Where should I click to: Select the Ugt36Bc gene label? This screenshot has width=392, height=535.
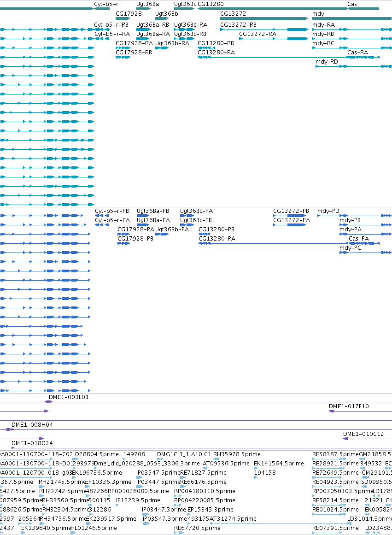[x=185, y=4]
